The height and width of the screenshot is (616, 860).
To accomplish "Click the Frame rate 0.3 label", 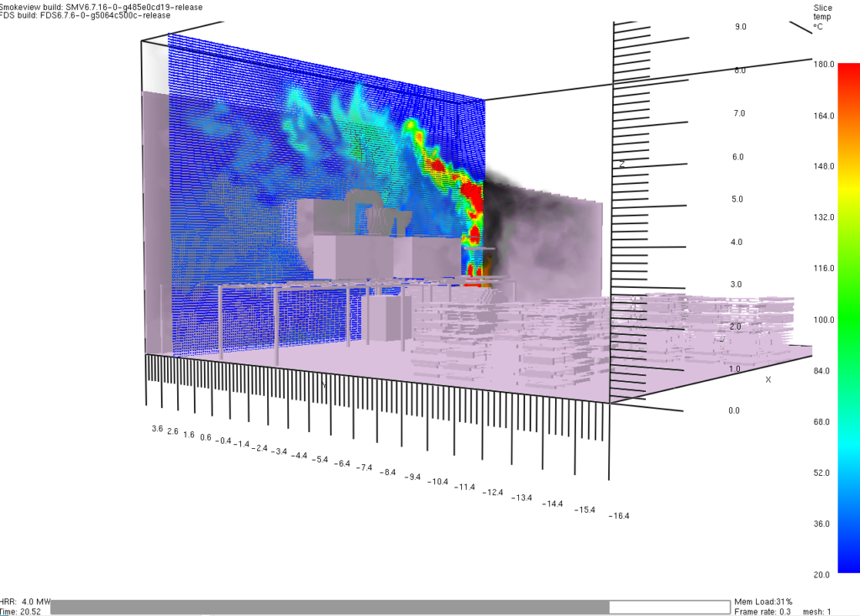I will click(761, 612).
